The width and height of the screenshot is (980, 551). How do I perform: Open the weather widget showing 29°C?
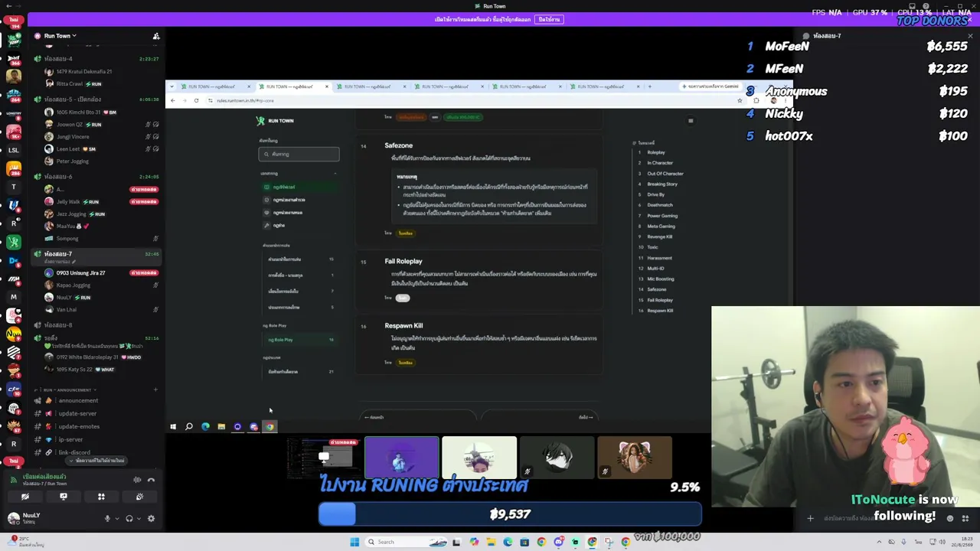[x=25, y=541]
